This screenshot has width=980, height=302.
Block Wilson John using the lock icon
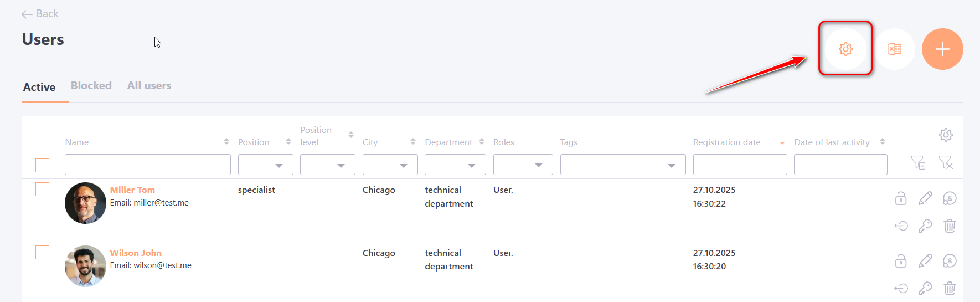pyautogui.click(x=901, y=261)
